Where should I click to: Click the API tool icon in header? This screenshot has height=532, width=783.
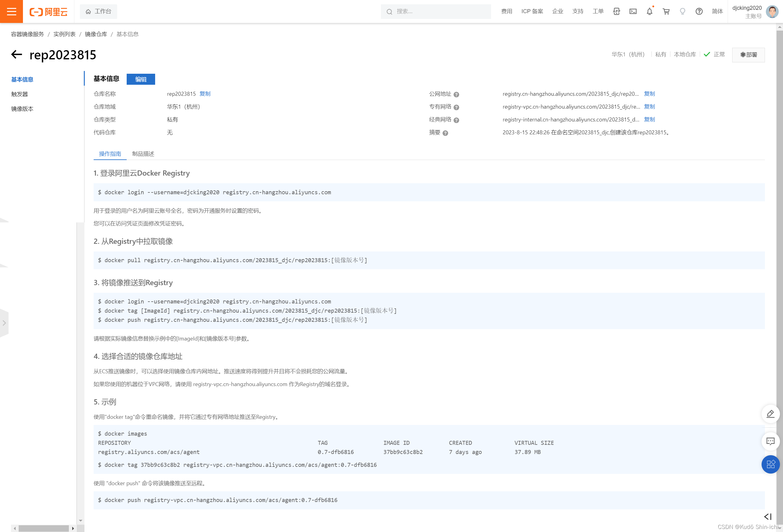[x=616, y=11]
